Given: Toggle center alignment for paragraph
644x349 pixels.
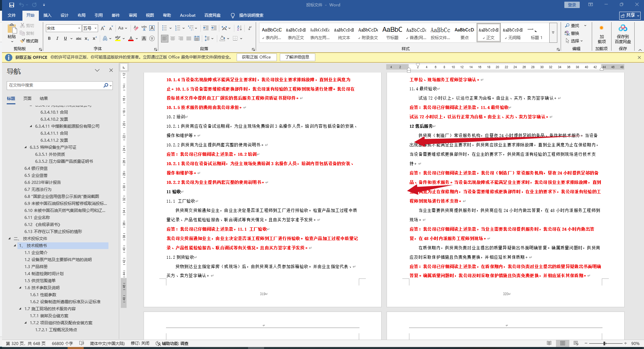Looking at the screenshot, I should (x=173, y=38).
